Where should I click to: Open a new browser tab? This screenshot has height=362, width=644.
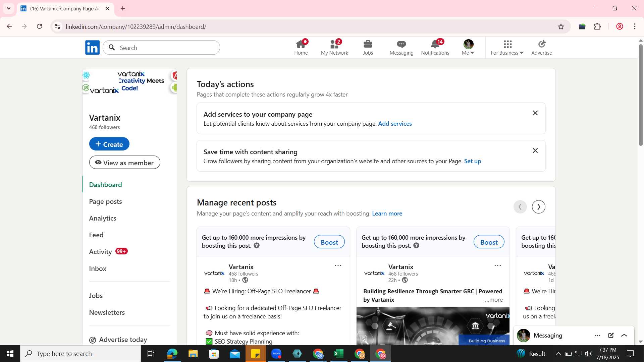(123, 8)
